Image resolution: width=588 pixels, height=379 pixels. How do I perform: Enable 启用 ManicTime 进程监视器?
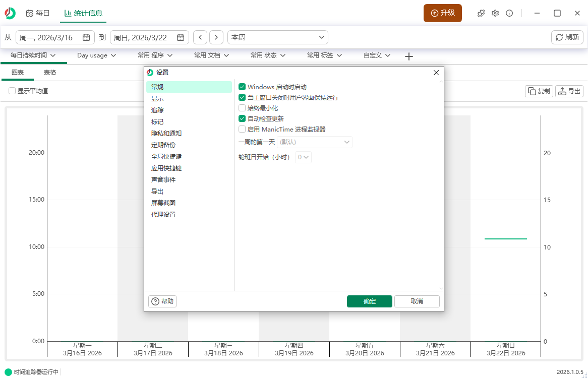point(242,129)
